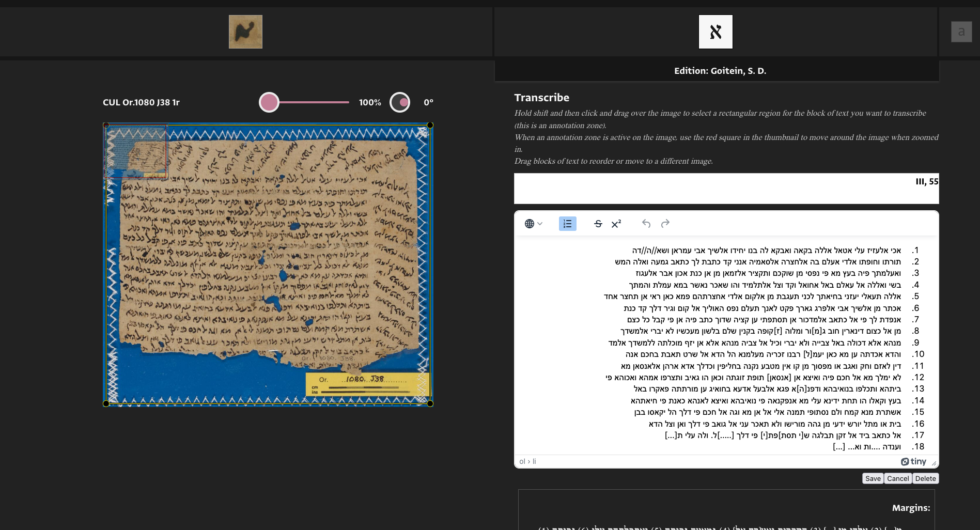
Task: Click the tiny editor logo link
Action: click(x=913, y=461)
